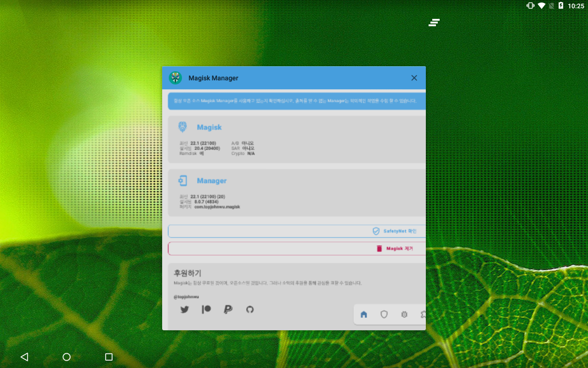The width and height of the screenshot is (588, 368).
Task: Click the com.topjohnwu.magisk package name
Action: point(217,207)
